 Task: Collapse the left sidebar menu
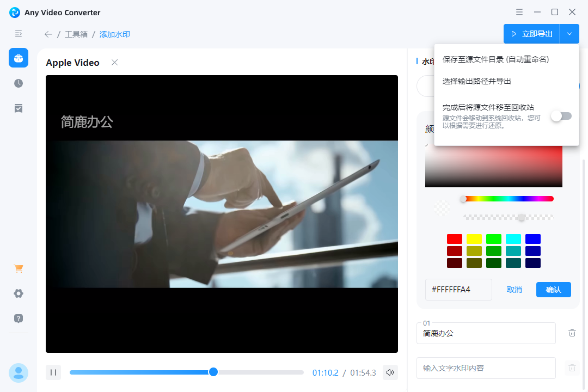point(19,34)
